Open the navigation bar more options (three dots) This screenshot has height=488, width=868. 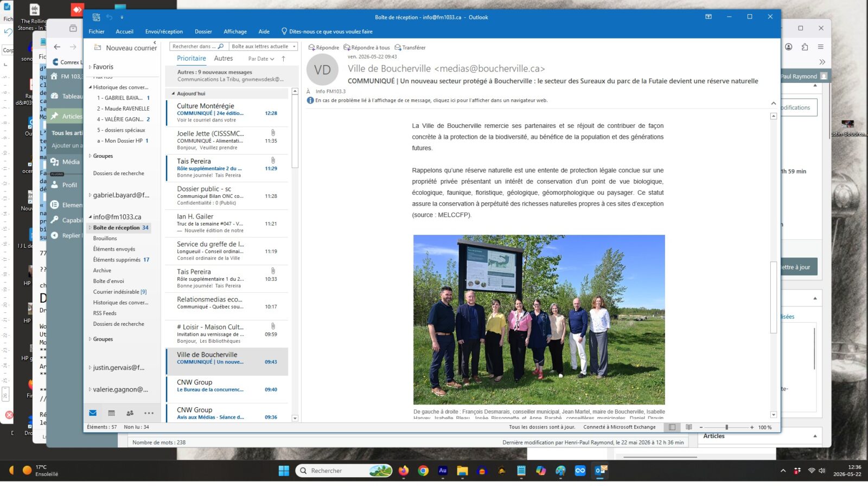(x=149, y=413)
